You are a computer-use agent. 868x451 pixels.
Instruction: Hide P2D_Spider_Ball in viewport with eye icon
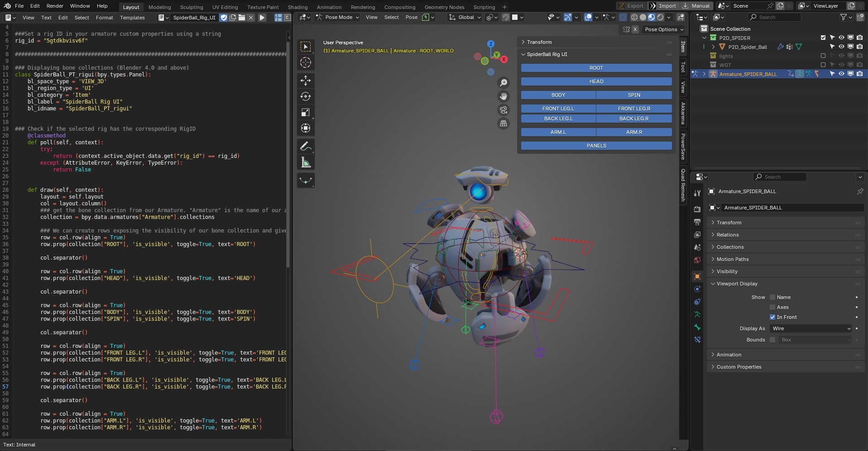(x=841, y=47)
